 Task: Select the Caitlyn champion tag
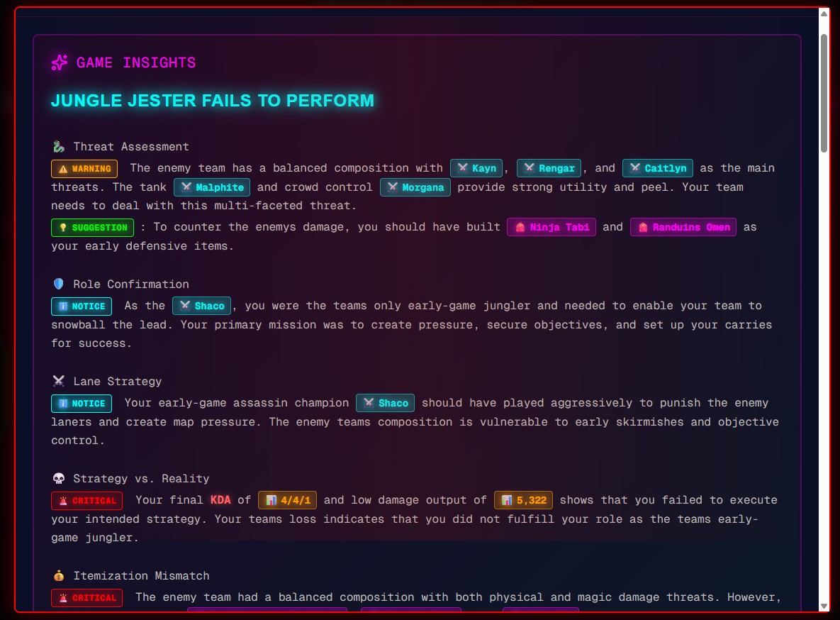coord(658,168)
